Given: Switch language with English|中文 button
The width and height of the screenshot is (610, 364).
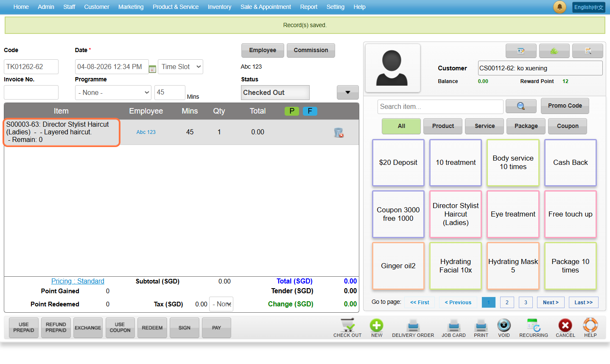Looking at the screenshot, I should point(588,7).
